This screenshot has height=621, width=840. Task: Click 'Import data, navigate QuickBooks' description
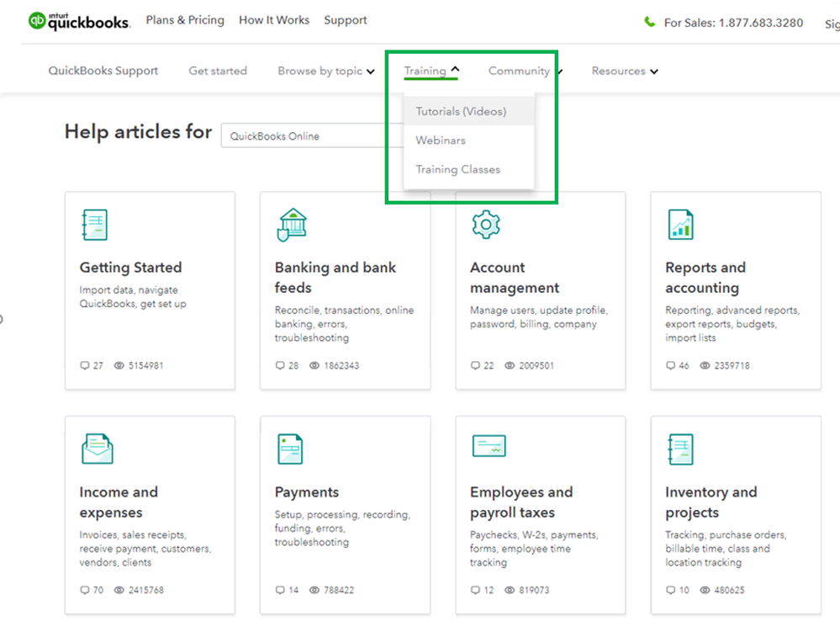point(133,296)
